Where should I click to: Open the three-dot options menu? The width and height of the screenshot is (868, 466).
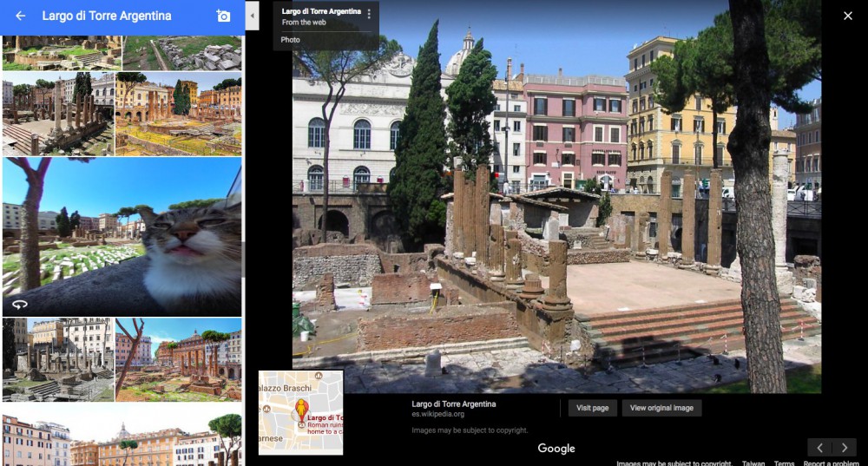coord(369,14)
